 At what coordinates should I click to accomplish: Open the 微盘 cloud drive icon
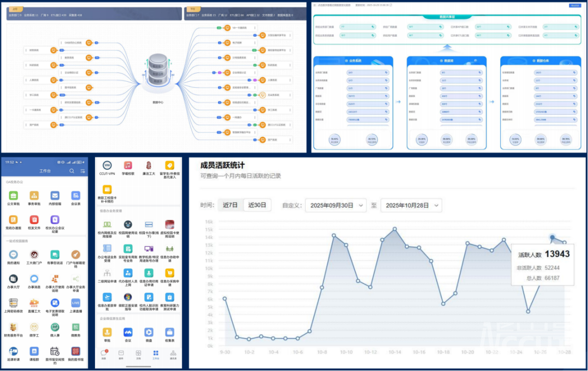click(x=149, y=332)
